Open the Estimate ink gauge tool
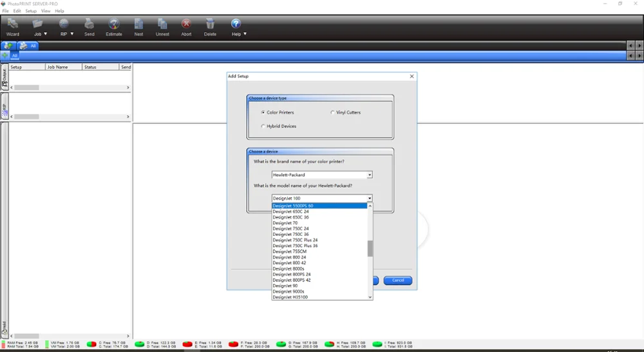 pos(114,24)
